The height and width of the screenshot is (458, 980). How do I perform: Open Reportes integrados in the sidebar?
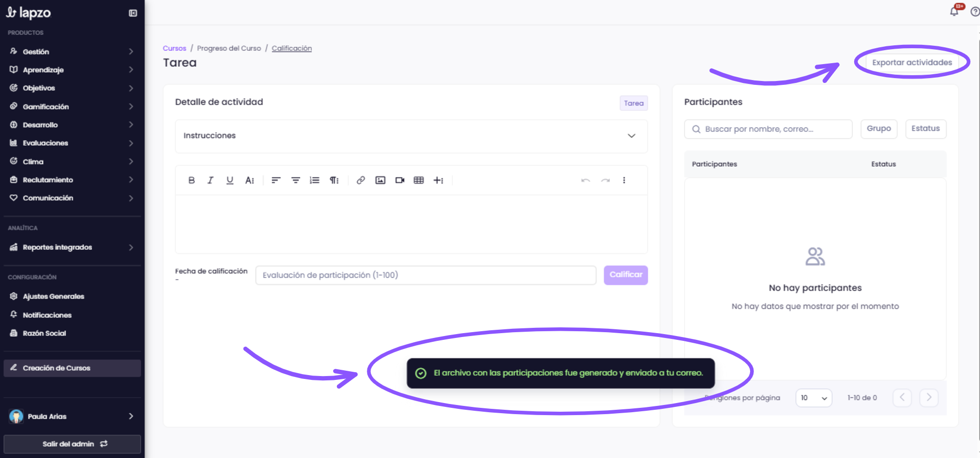(x=72, y=247)
